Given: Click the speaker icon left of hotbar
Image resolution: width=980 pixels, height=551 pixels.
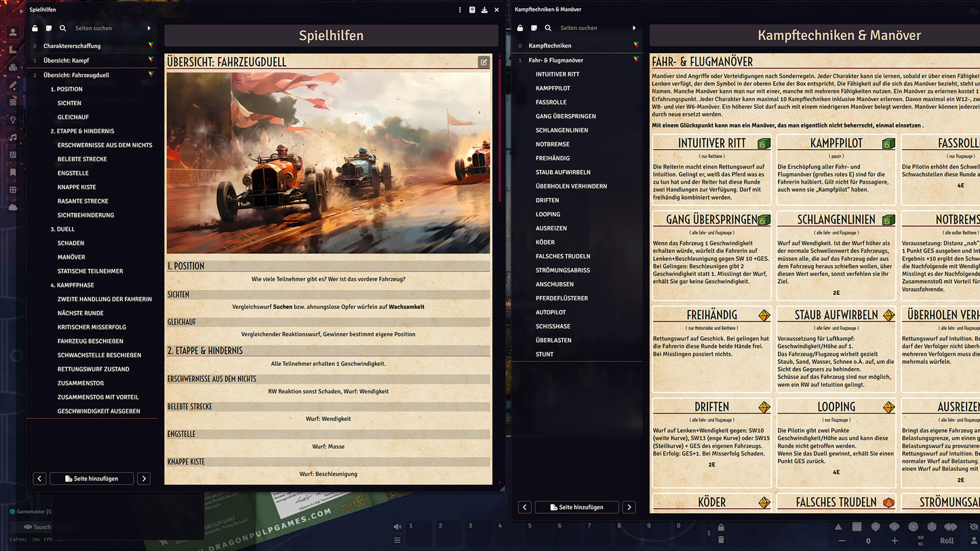Looking at the screenshot, I should 397,527.
